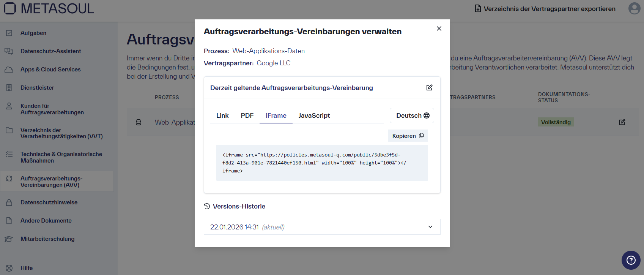Click the database icon in the Web-Applikations row
This screenshot has width=644, height=275.
coord(139,122)
